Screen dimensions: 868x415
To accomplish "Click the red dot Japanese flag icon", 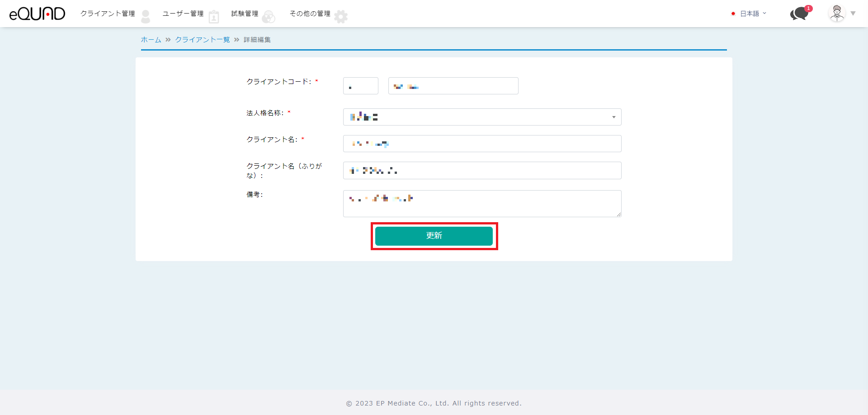I will coord(733,14).
